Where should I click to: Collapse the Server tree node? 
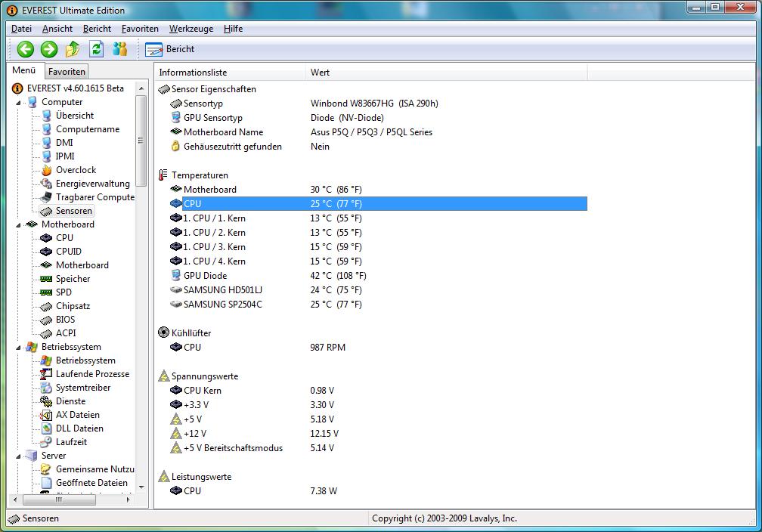18,456
